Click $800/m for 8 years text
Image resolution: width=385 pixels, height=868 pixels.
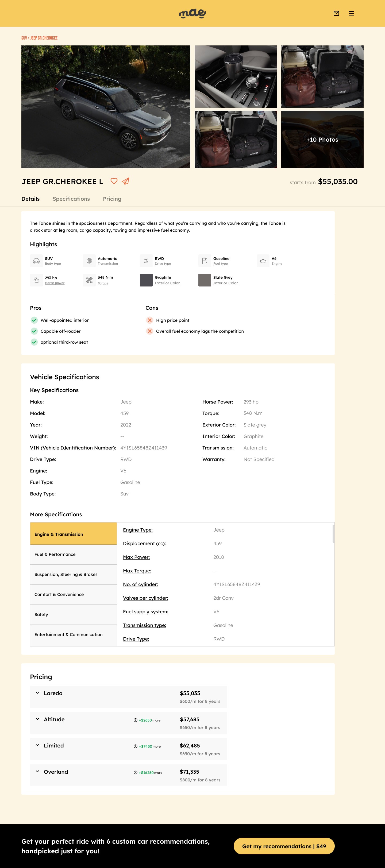coord(200,780)
